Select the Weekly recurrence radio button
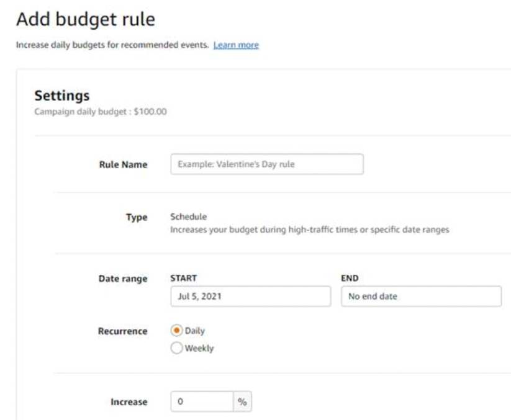511x420 pixels. pyautogui.click(x=176, y=348)
